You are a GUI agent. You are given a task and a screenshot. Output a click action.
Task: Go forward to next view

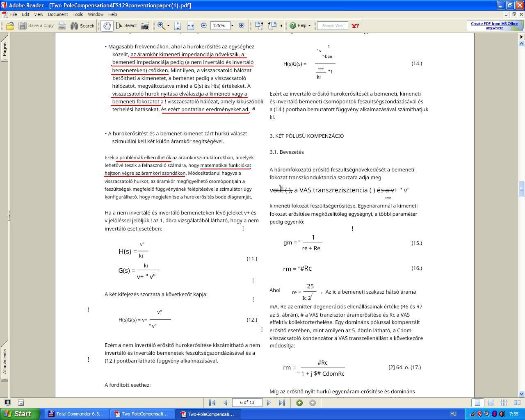pyautogui.click(x=313, y=403)
